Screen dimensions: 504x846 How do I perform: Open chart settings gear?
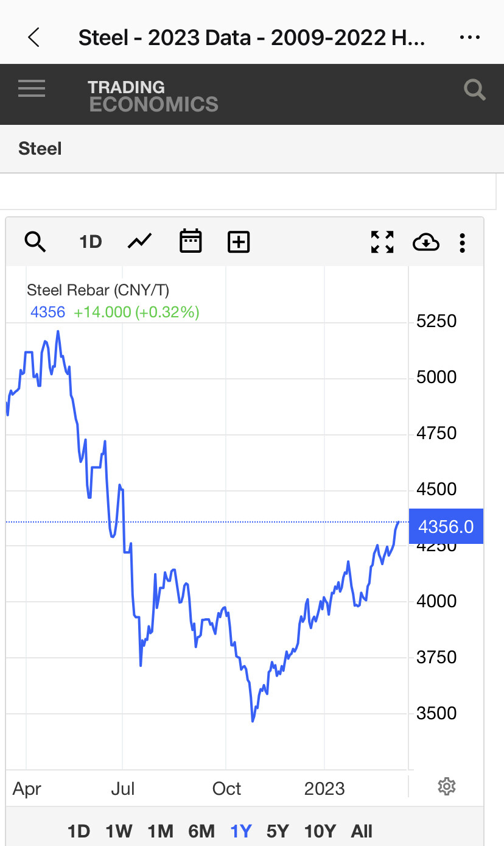[x=447, y=786]
